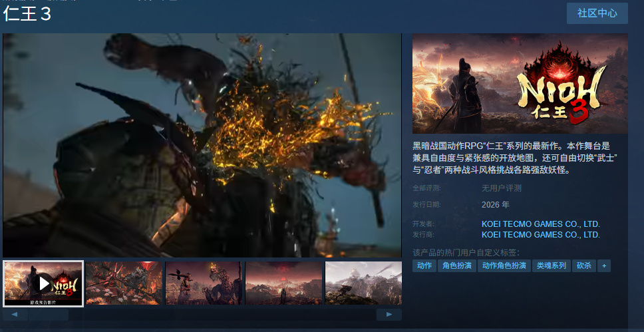
Task: Click the 该产品的热门用户自定义标签 label
Action: click(x=466, y=253)
